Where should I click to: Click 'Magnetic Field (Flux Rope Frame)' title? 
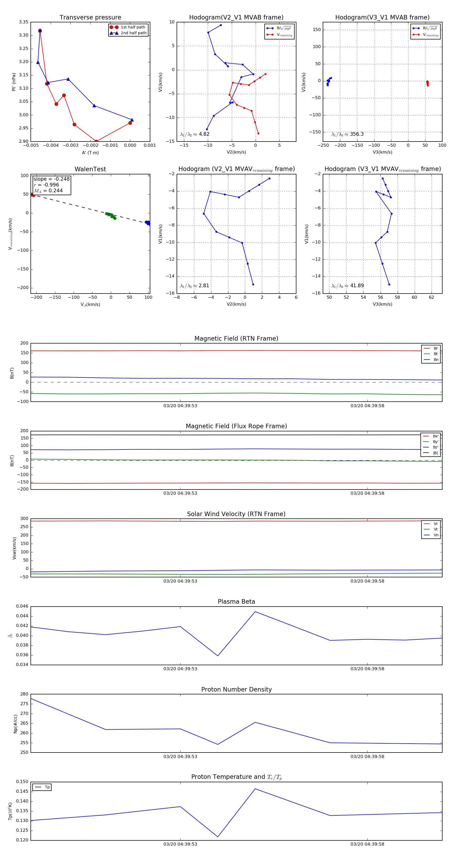pos(236,426)
